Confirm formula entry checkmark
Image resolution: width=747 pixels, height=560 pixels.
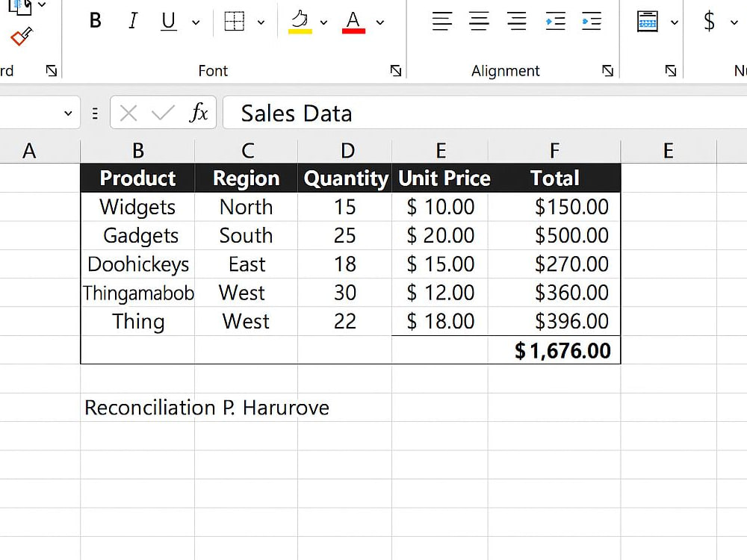[163, 113]
